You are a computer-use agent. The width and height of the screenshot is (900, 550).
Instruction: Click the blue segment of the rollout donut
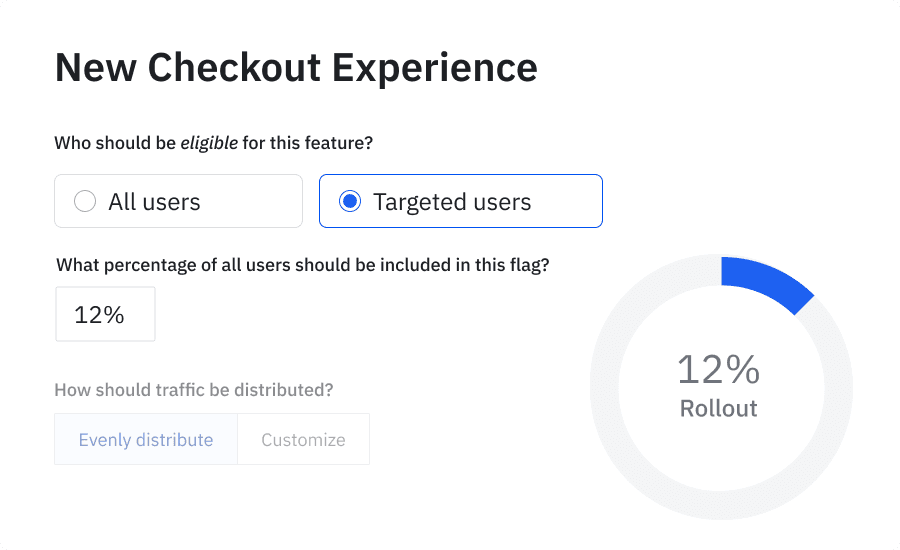pyautogui.click(x=765, y=282)
